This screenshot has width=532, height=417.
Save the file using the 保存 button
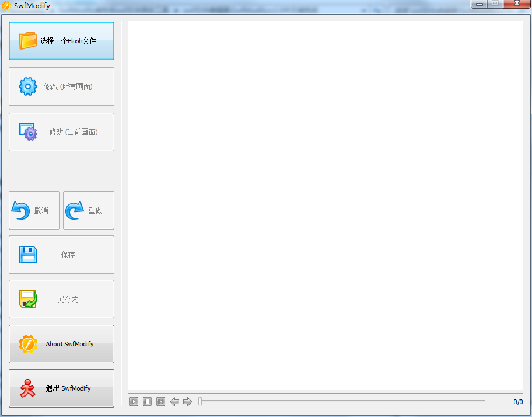(x=61, y=254)
